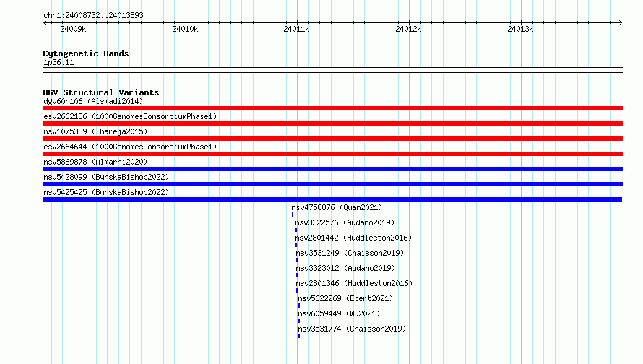
Task: Select red bar under esv2664644
Action: click(x=332, y=154)
